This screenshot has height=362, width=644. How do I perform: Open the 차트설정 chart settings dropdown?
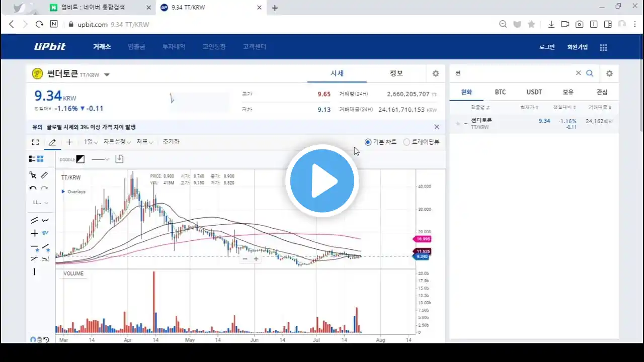(x=117, y=142)
